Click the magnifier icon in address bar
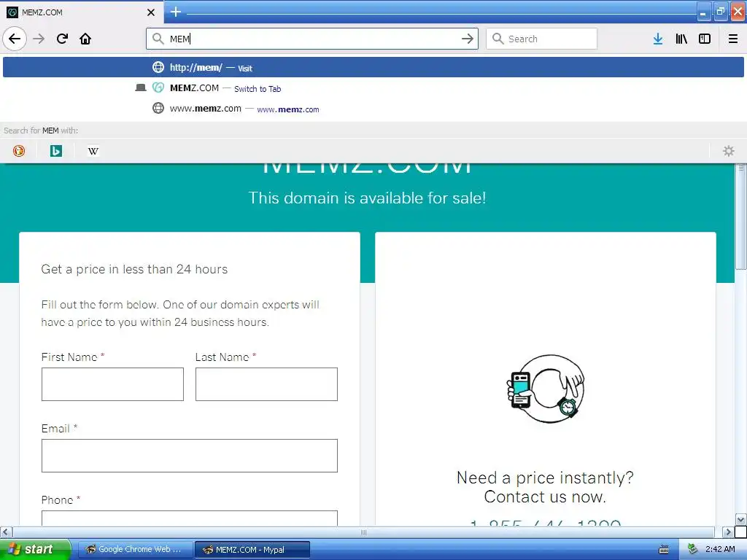The image size is (747, 560). coord(158,39)
